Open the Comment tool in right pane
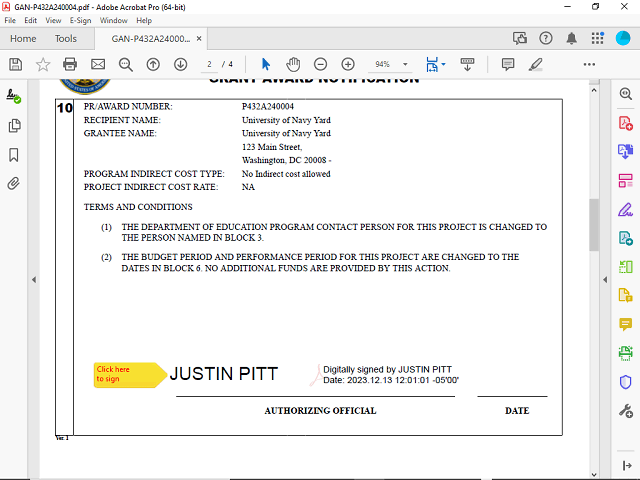The height and width of the screenshot is (480, 640). point(626,324)
